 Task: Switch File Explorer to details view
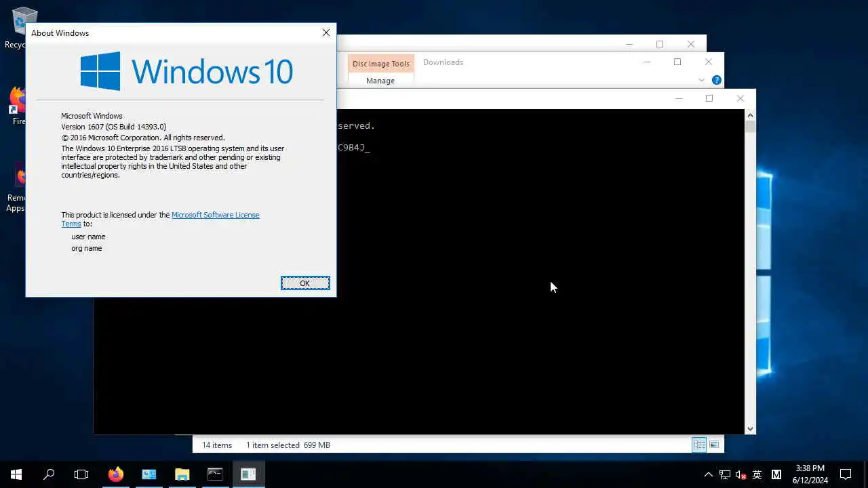pos(699,445)
